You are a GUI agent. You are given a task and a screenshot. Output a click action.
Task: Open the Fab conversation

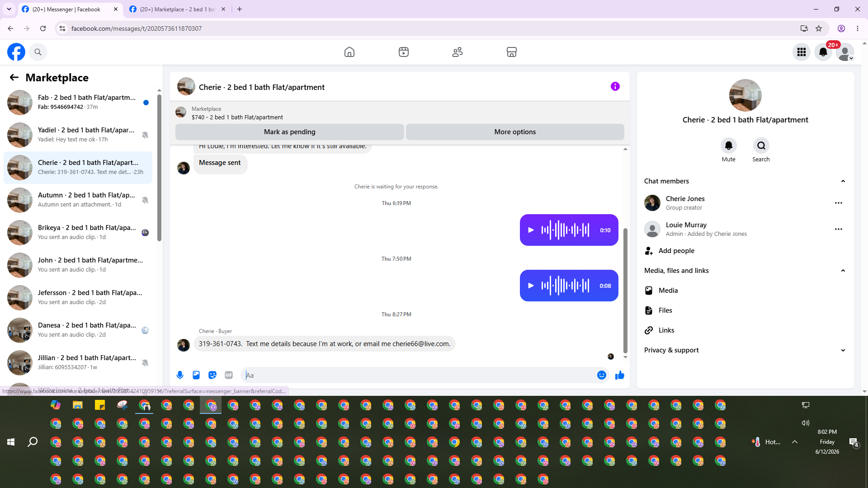[x=78, y=103]
